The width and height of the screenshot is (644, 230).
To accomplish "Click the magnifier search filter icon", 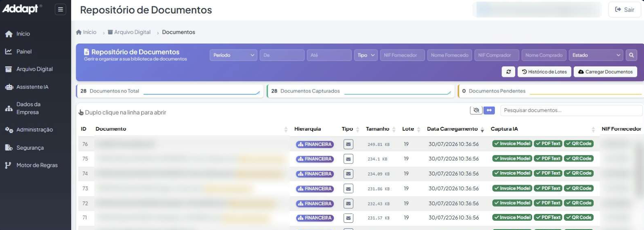I will (631, 55).
